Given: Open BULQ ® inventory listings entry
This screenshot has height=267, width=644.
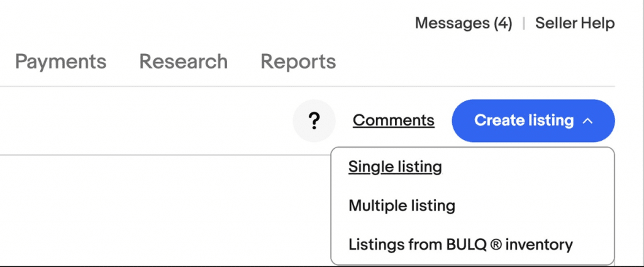Looking at the screenshot, I should (460, 245).
